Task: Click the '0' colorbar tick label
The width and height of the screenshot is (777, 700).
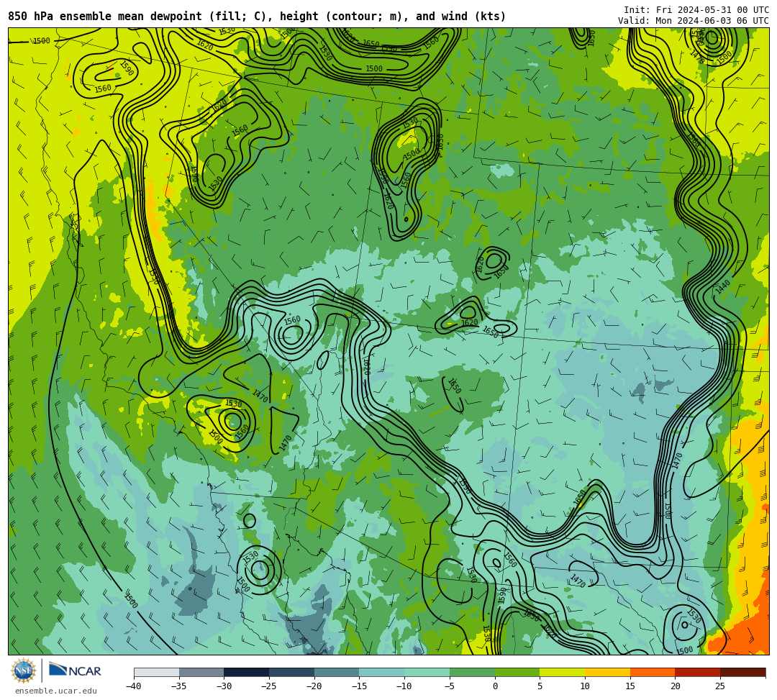Action: point(495,686)
